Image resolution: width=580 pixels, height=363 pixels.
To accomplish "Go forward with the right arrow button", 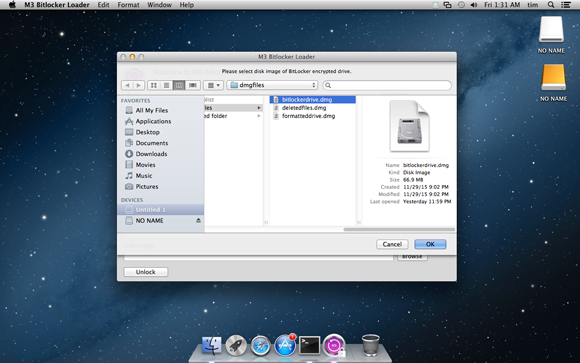I will coord(139,85).
